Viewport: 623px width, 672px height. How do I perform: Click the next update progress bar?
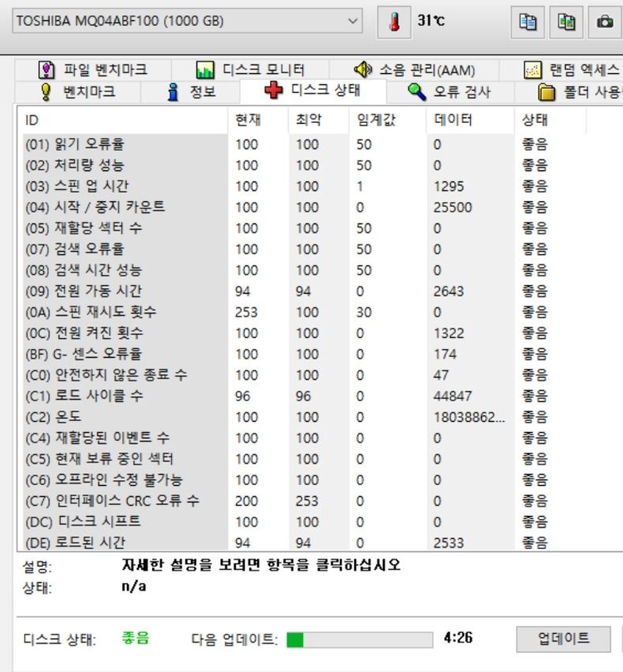360,640
